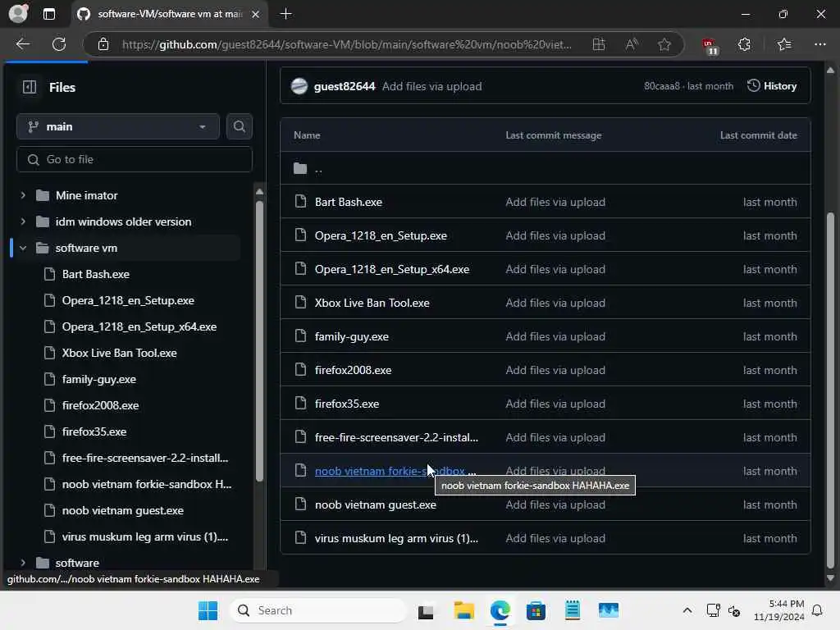Open Microsoft Store from taskbar
The image size is (840, 630).
(536, 610)
